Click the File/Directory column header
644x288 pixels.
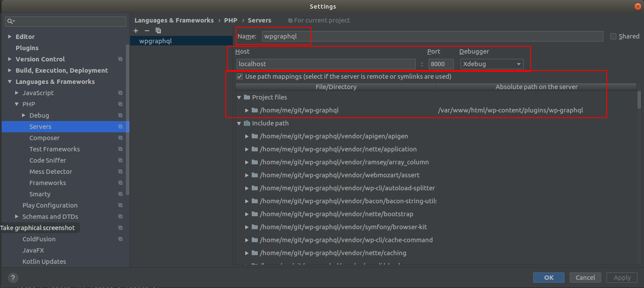[336, 87]
